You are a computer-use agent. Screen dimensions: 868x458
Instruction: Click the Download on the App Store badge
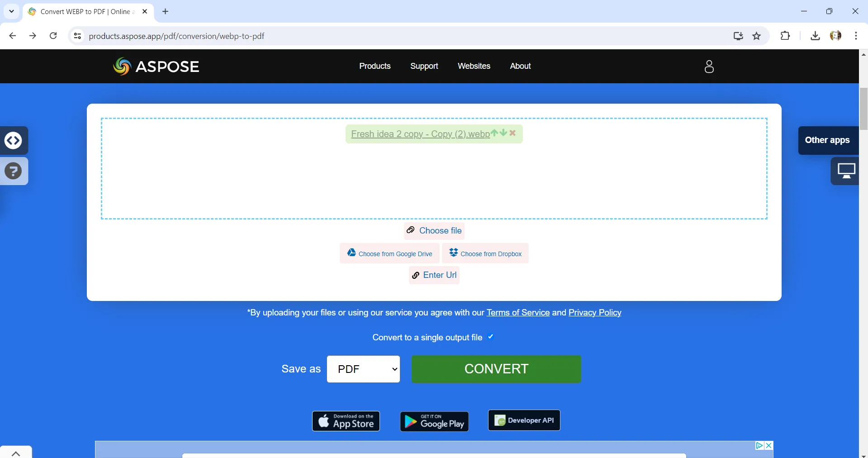coord(346,421)
